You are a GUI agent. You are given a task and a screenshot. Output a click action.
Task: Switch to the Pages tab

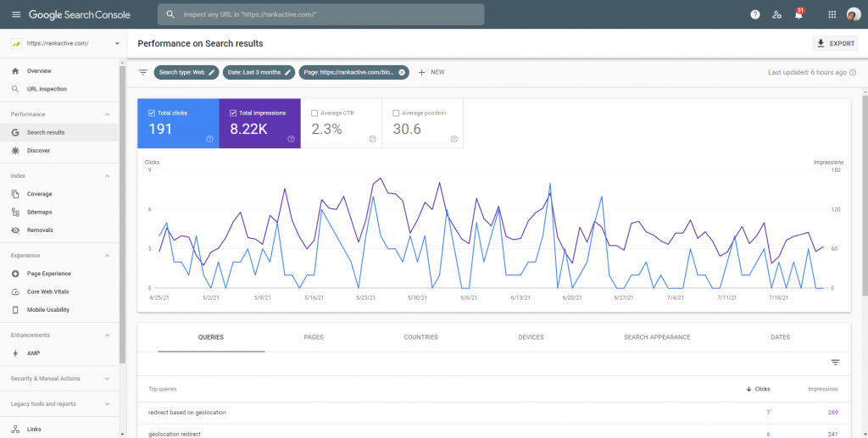click(x=314, y=337)
